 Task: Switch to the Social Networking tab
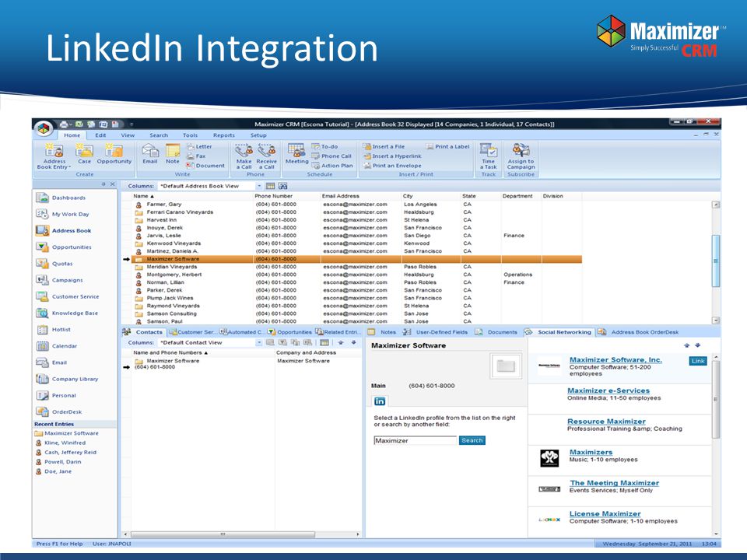tap(559, 332)
